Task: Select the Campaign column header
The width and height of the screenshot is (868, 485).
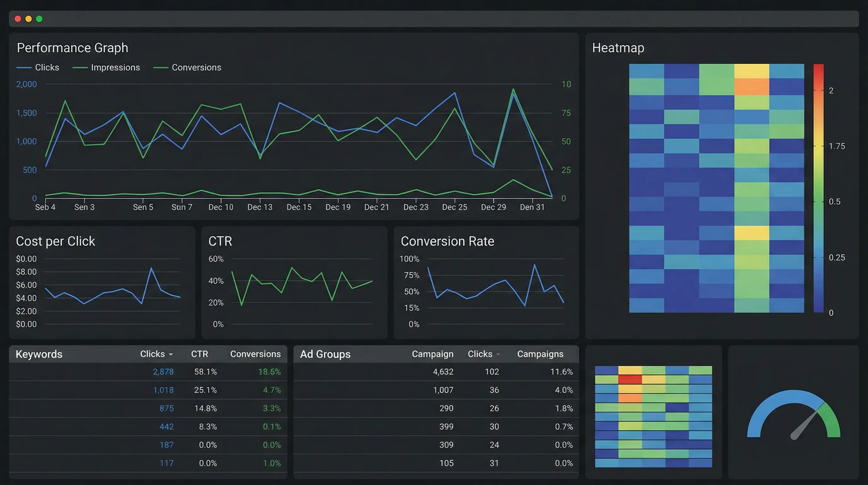Action: click(x=432, y=354)
